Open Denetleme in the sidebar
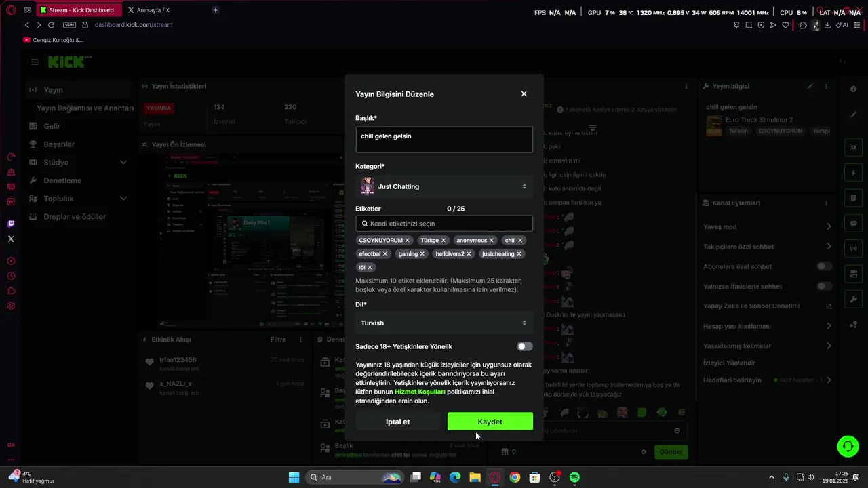The image size is (868, 488). 79,180
